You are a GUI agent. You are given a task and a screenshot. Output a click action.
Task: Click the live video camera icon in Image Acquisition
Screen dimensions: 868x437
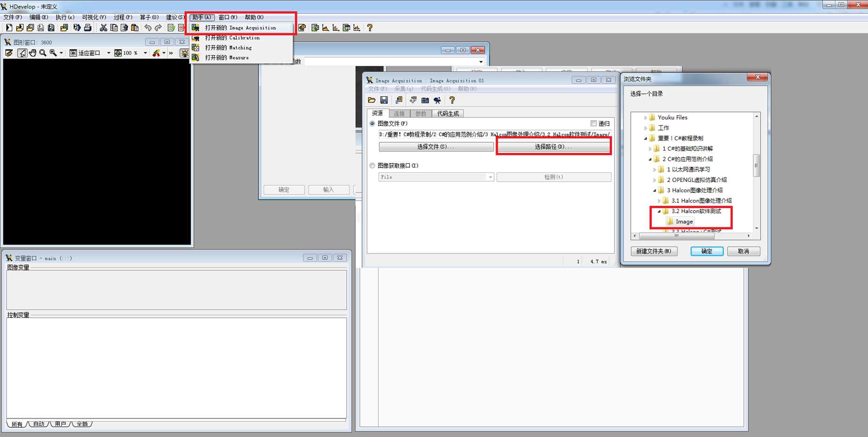click(x=437, y=100)
